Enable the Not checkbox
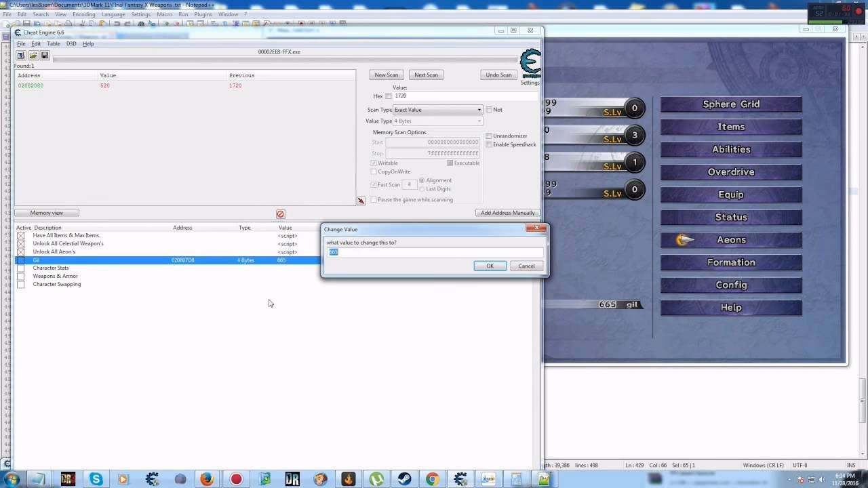 click(489, 110)
